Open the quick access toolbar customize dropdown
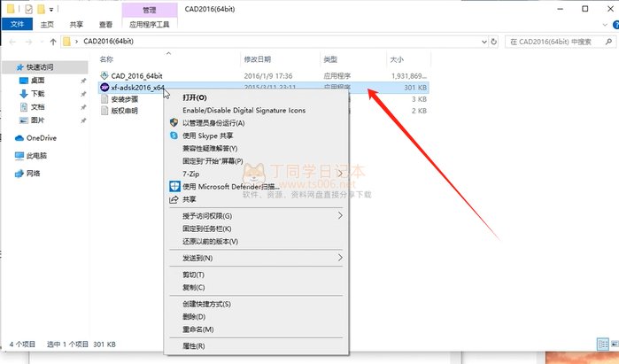 tap(51, 9)
